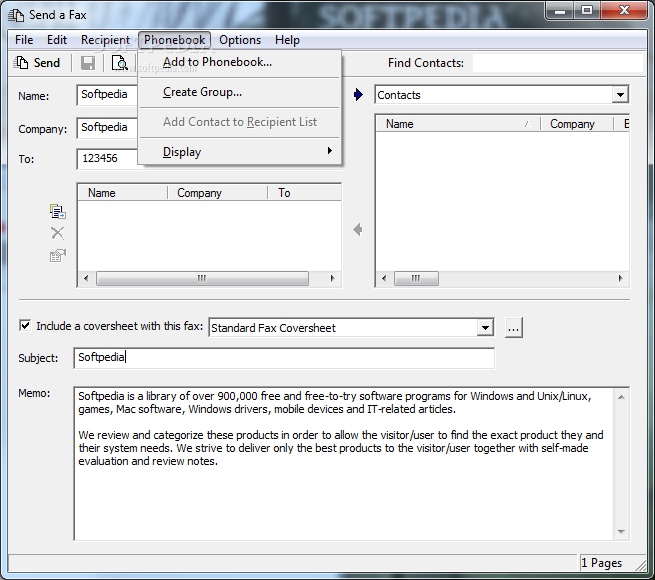
Task: Click in the Subject field
Action: pos(284,358)
